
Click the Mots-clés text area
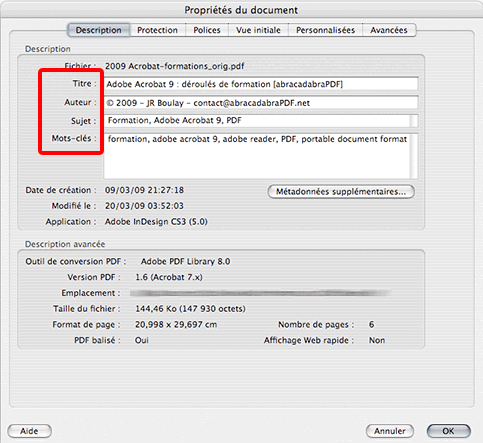pos(257,156)
